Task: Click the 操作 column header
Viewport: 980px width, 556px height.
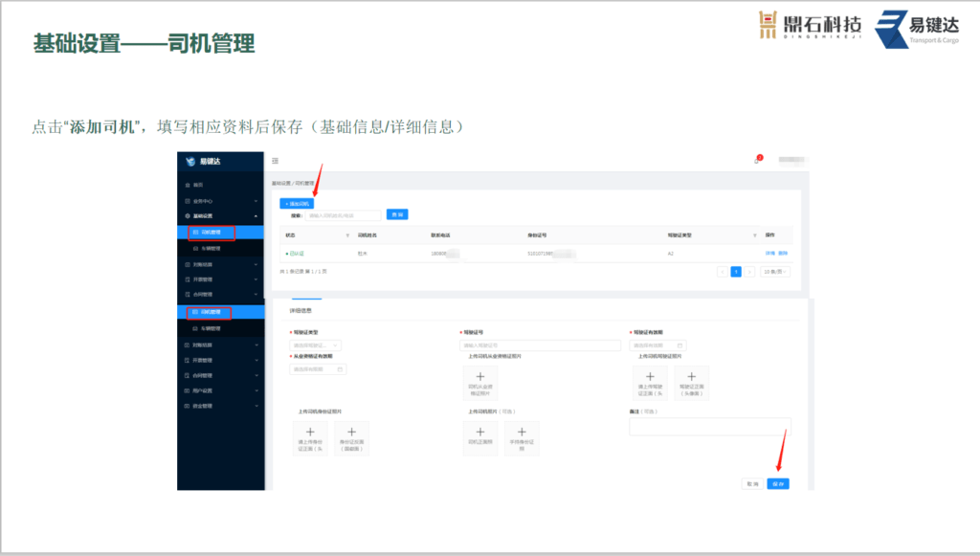Action: (x=770, y=234)
